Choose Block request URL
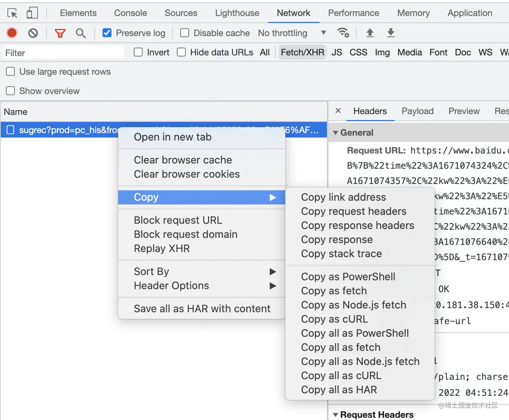The image size is (509, 420). coord(201,220)
